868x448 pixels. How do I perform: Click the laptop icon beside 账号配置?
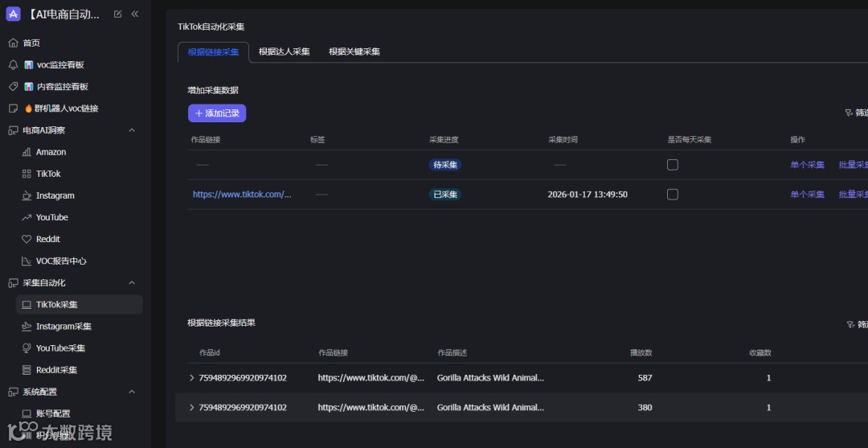(27, 413)
